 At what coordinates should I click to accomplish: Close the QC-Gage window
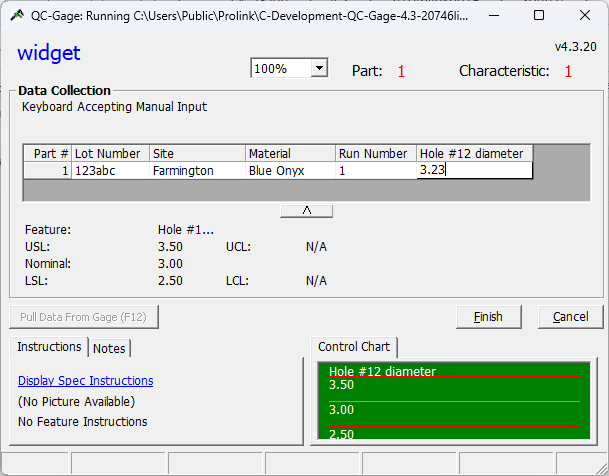point(585,16)
